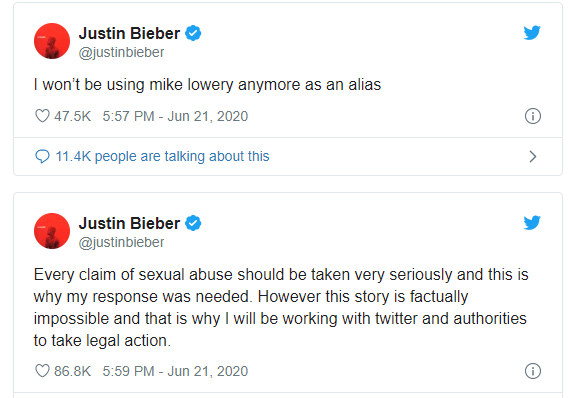Click the Twitter bird icon in second tweet
The width and height of the screenshot is (582, 398).
pos(532,223)
